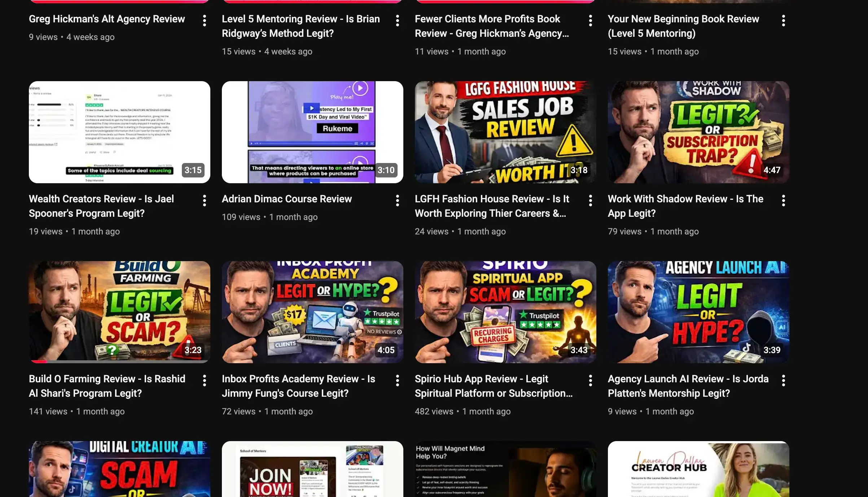Click the 3:15 duration badge

coord(193,170)
